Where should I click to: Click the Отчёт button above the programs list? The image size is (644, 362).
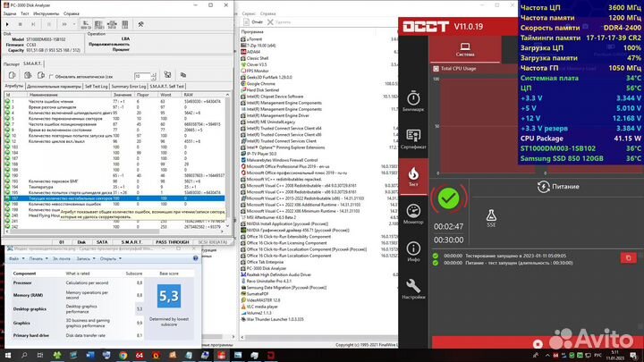point(253,22)
